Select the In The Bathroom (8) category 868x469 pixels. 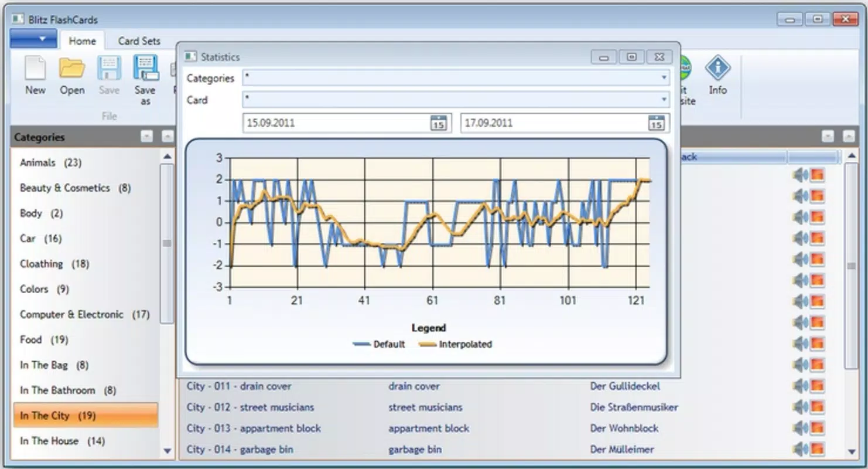tap(85, 390)
